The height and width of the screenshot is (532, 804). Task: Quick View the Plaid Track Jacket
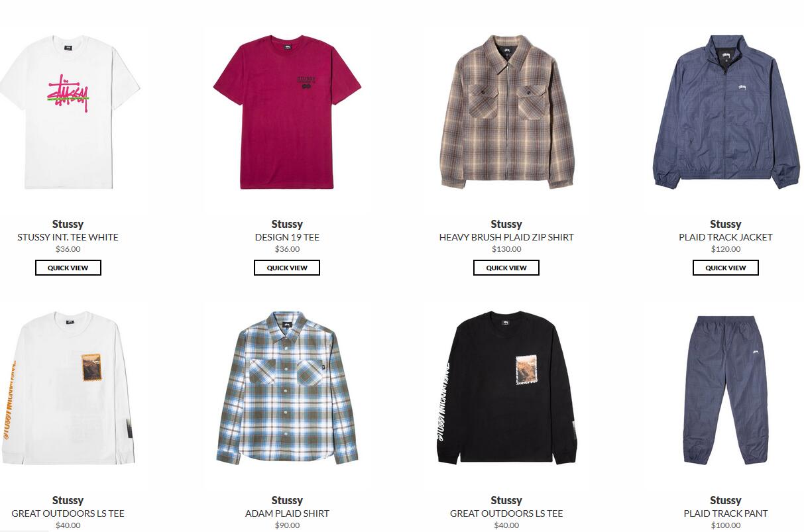pyautogui.click(x=726, y=268)
